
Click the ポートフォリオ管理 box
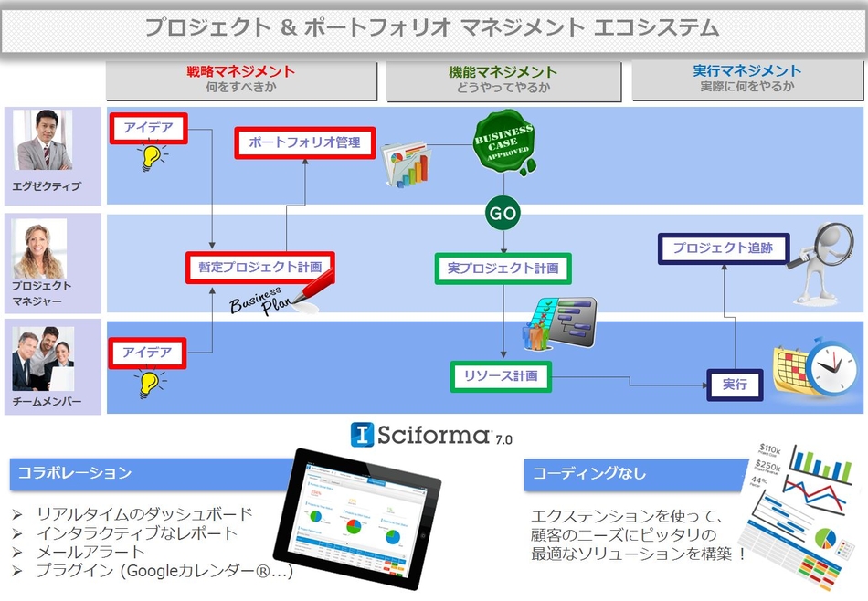[x=305, y=142]
